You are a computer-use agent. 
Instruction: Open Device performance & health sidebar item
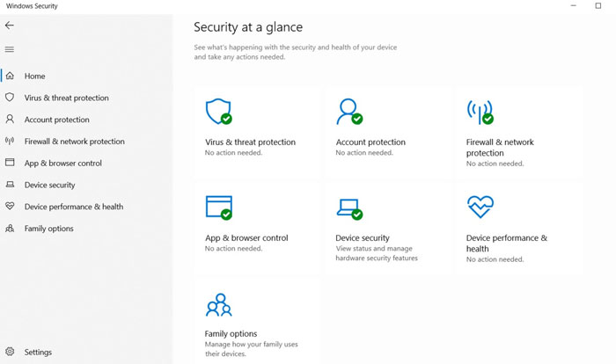(x=73, y=207)
